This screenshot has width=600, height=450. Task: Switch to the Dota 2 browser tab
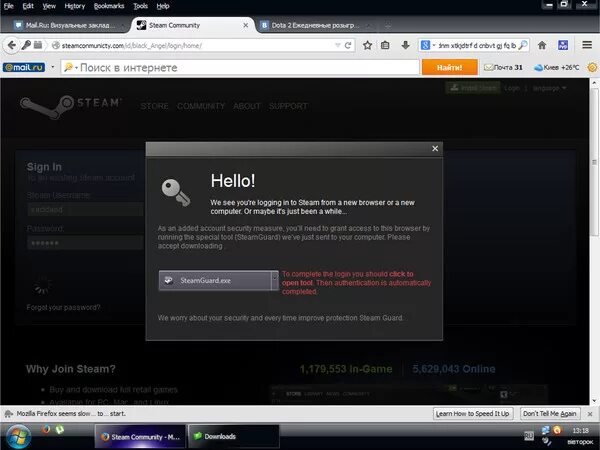(x=316, y=25)
